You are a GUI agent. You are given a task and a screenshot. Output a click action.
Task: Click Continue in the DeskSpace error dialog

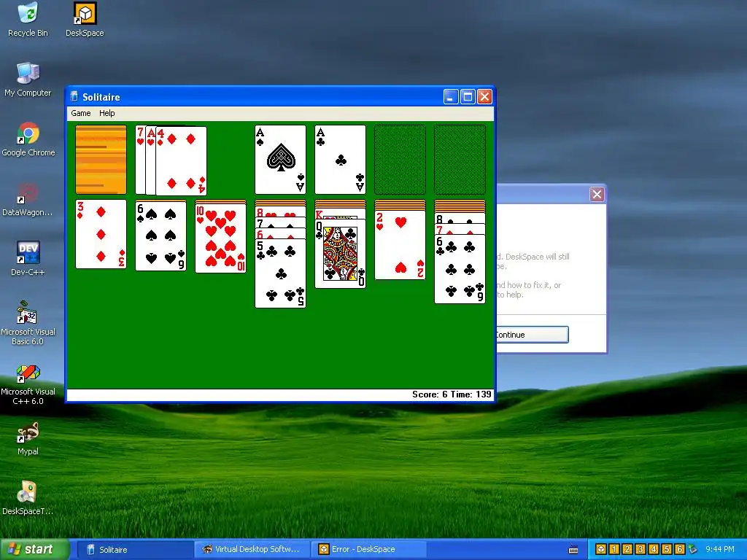532,335
